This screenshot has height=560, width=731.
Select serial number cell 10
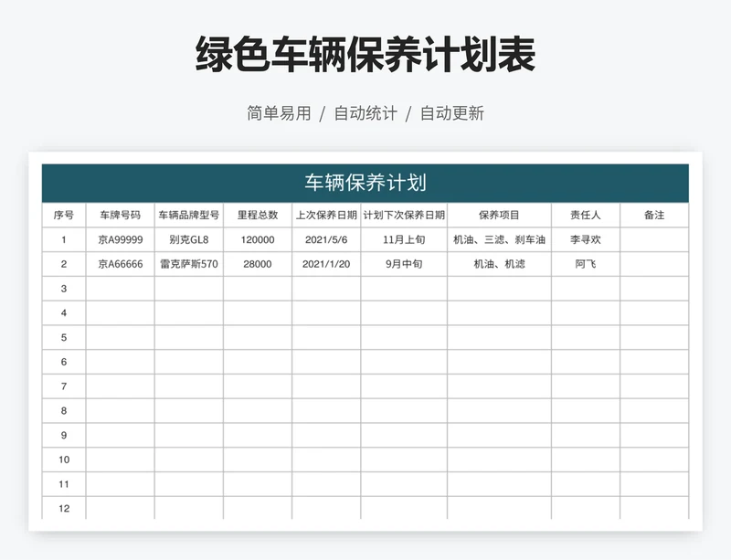(x=64, y=460)
